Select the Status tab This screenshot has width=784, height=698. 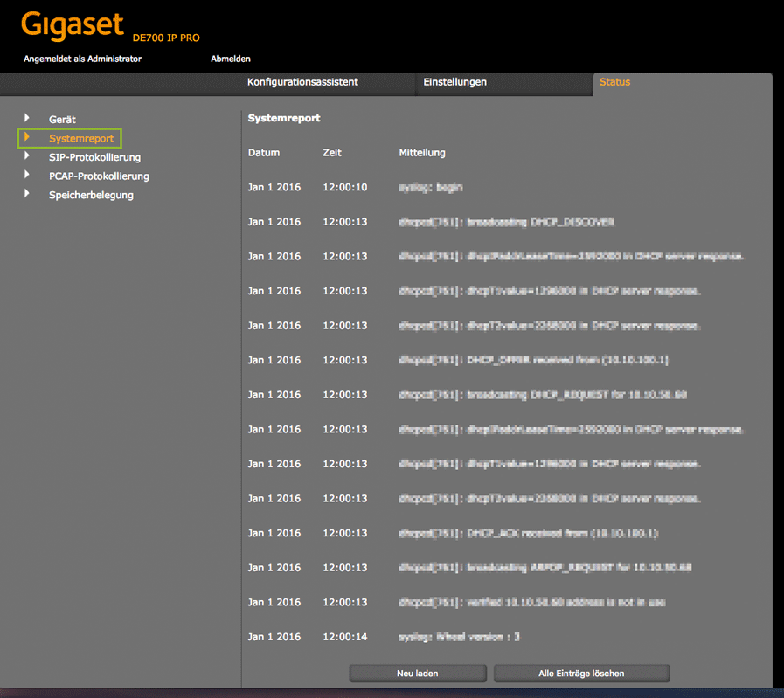pyautogui.click(x=614, y=82)
